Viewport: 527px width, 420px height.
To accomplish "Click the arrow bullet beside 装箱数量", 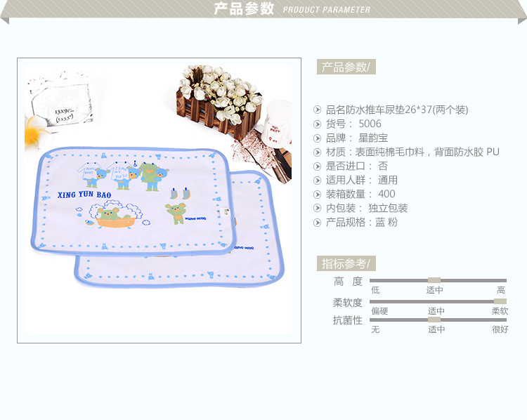I will [317, 195].
